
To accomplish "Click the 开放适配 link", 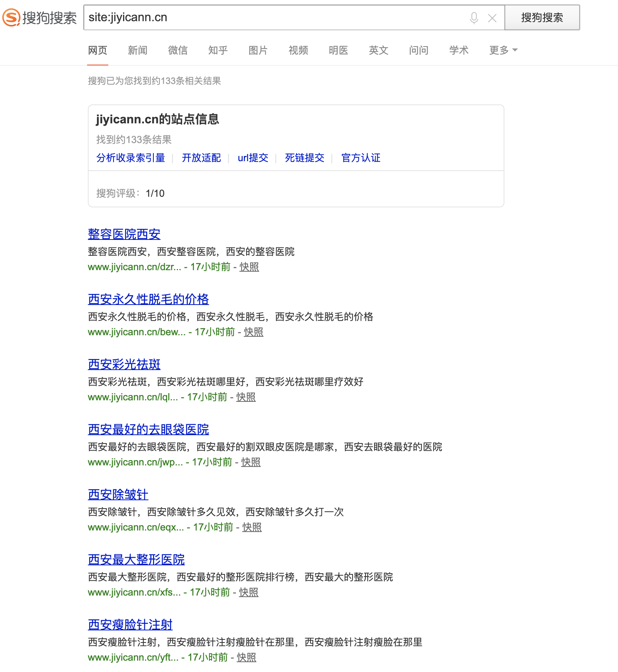I will (201, 158).
